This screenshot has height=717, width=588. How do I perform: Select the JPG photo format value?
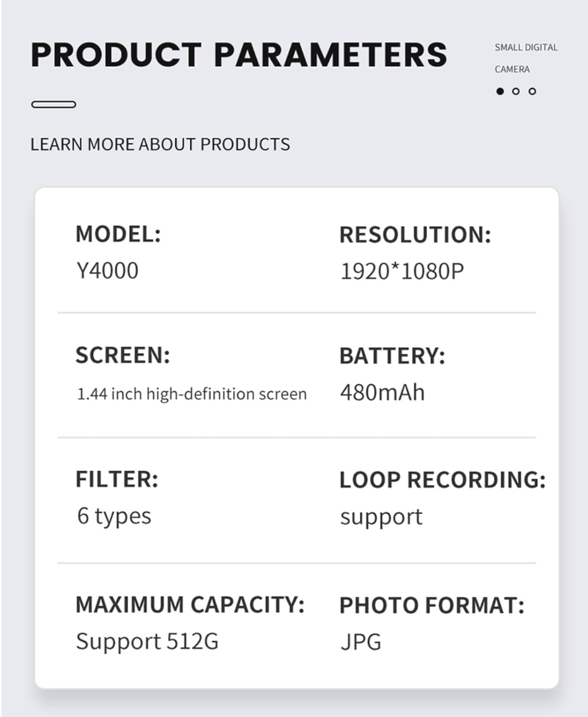click(360, 642)
